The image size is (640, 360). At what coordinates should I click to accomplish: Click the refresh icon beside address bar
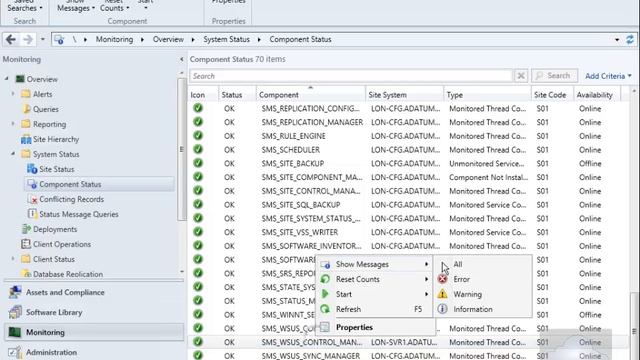tap(630, 40)
